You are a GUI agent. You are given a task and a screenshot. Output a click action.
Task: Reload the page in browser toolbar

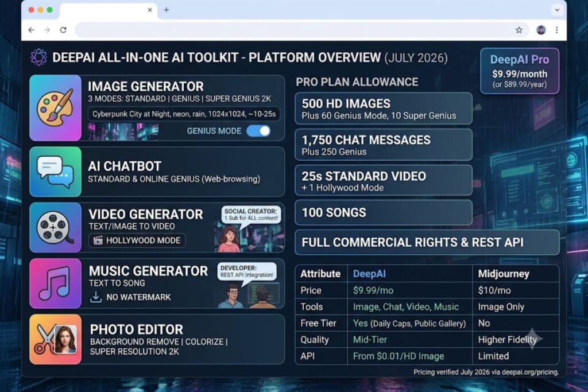63,30
